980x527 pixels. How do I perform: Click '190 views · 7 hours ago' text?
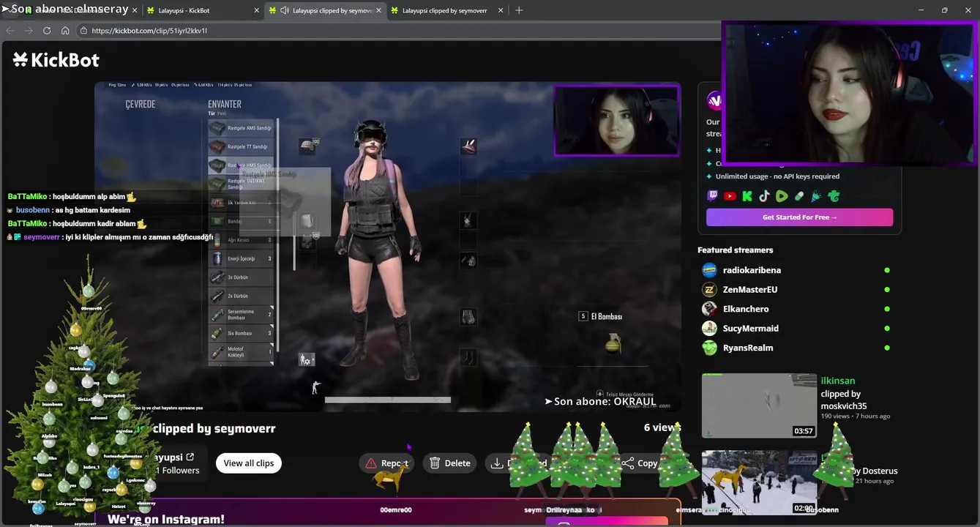[856, 416]
